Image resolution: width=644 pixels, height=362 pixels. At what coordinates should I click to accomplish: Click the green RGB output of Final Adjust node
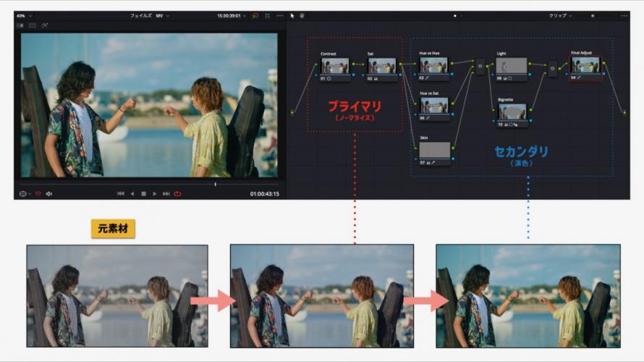(x=603, y=63)
